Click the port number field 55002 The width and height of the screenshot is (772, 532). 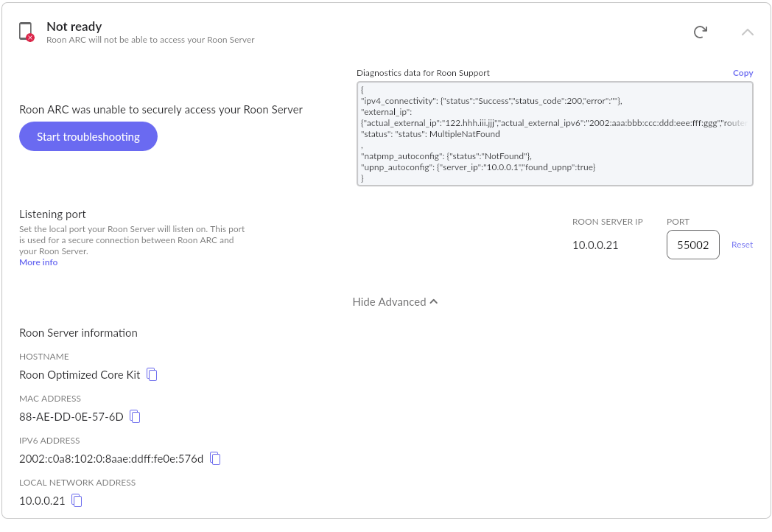click(692, 245)
